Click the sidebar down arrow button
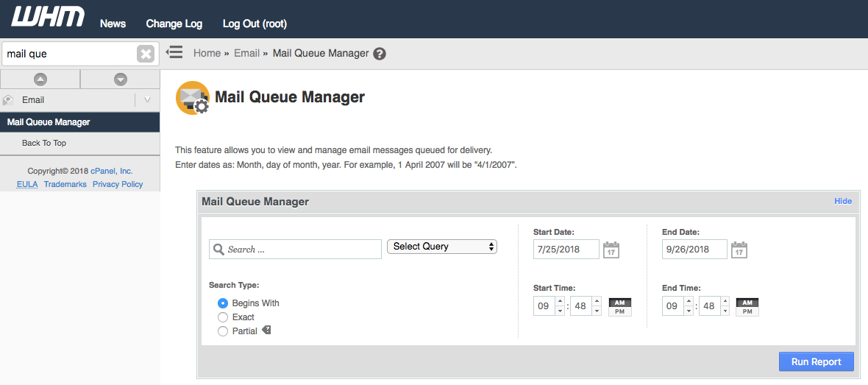Image resolution: width=868 pixels, height=385 pixels. (x=121, y=80)
